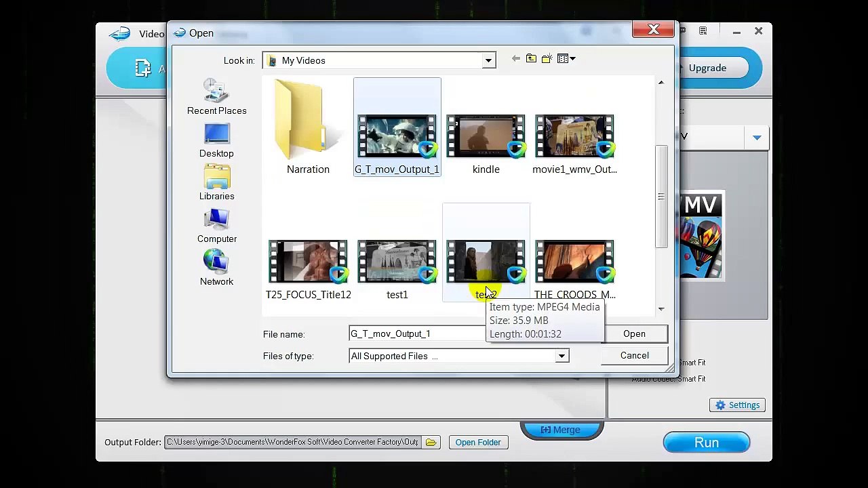Select G_T_mov_Output_1 video file
Viewport: 868px width, 488px height.
(397, 127)
